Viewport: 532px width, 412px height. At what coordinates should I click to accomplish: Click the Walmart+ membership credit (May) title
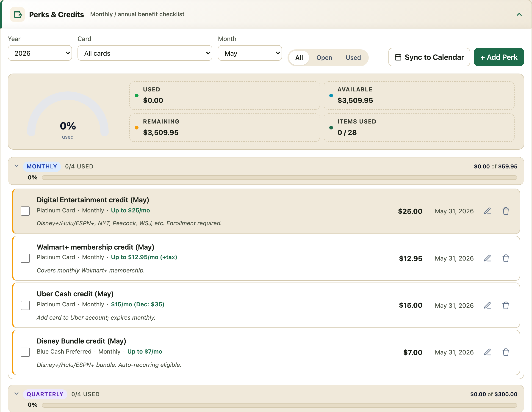[95, 247]
